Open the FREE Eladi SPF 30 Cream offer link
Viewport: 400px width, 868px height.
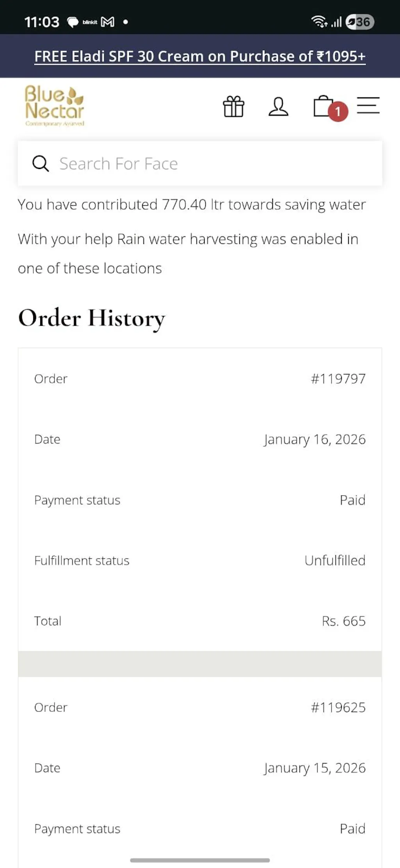200,56
